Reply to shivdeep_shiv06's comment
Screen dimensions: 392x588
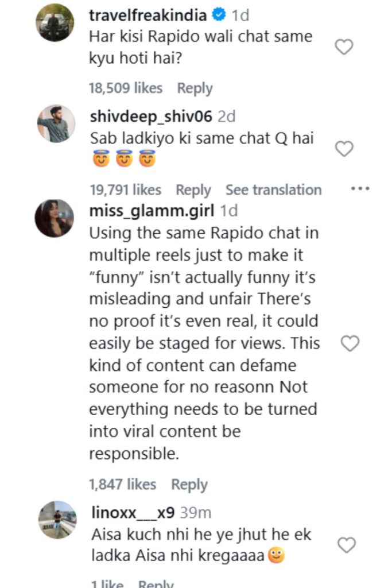pos(193,189)
